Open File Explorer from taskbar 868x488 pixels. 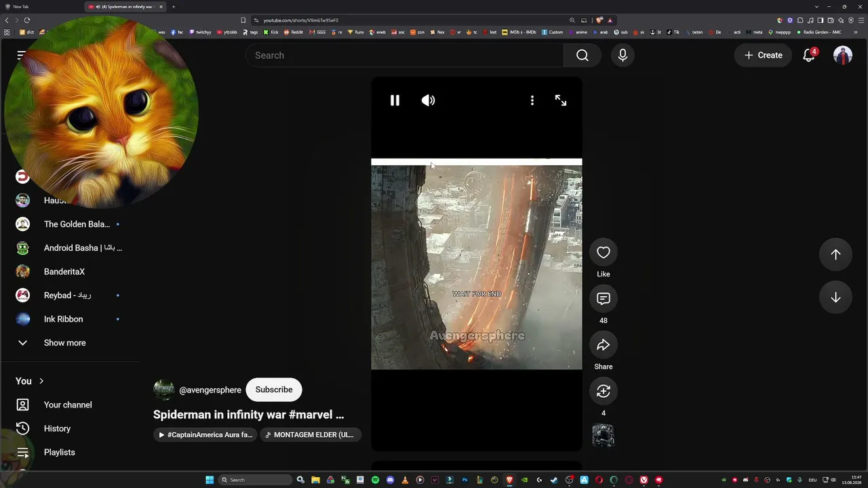pyautogui.click(x=315, y=480)
